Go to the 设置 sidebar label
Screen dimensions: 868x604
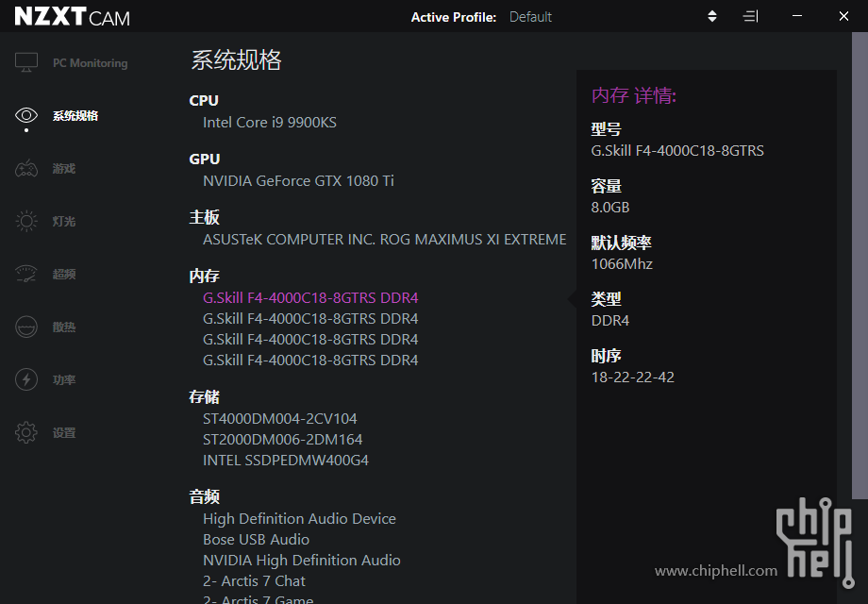tap(63, 433)
